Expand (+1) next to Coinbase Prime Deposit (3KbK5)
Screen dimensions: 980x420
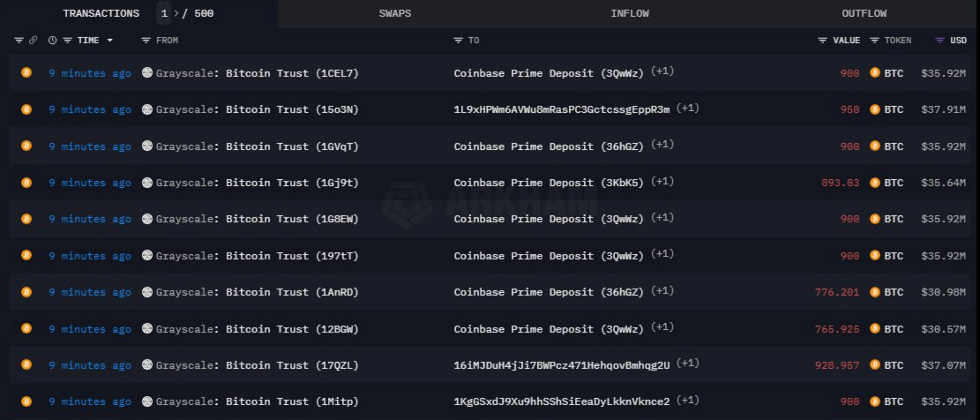[x=662, y=181]
